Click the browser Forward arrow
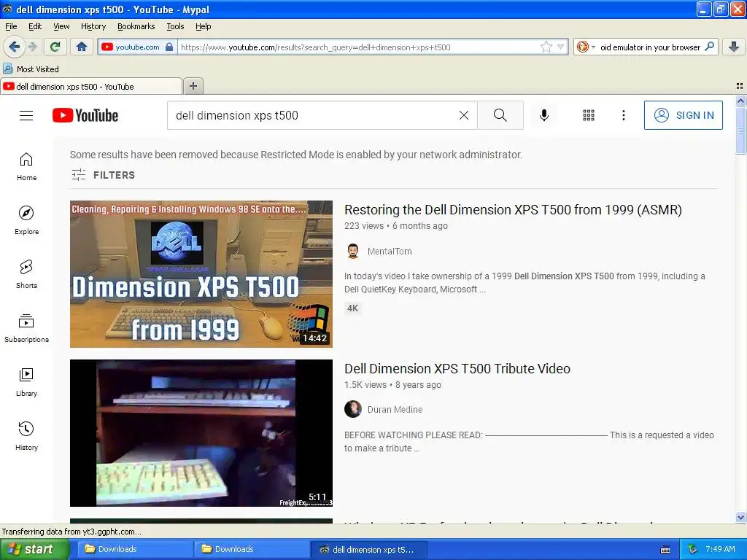This screenshot has width=747, height=560. [x=32, y=47]
